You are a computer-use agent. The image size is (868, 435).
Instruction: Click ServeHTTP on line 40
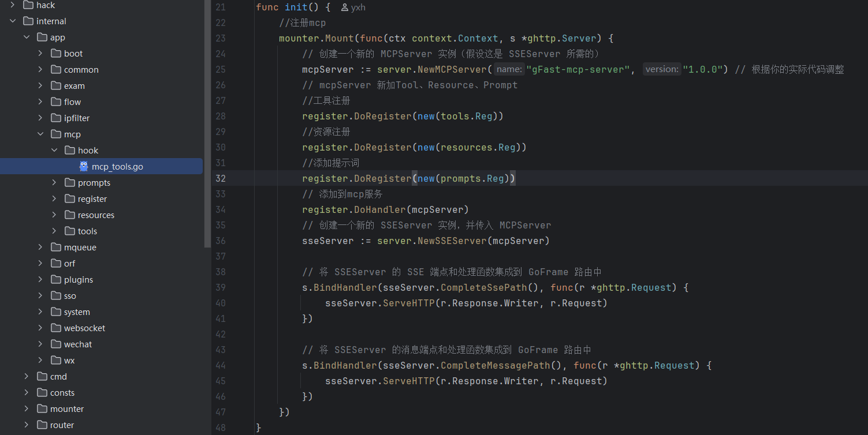point(409,303)
